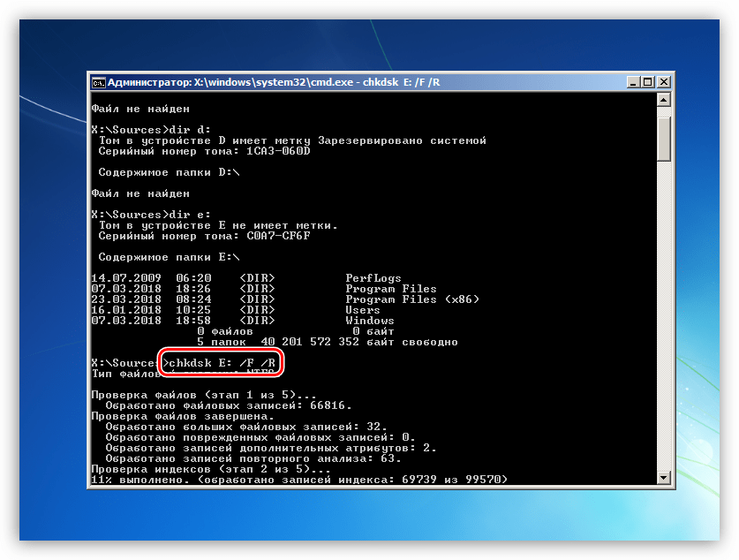
Task: Click the serial number 1CA3-060D line
Action: 204,151
